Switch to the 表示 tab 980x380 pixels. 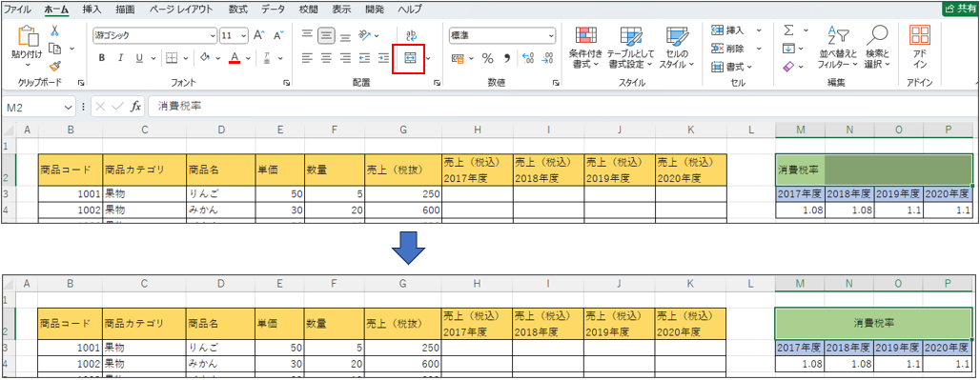[x=341, y=9]
